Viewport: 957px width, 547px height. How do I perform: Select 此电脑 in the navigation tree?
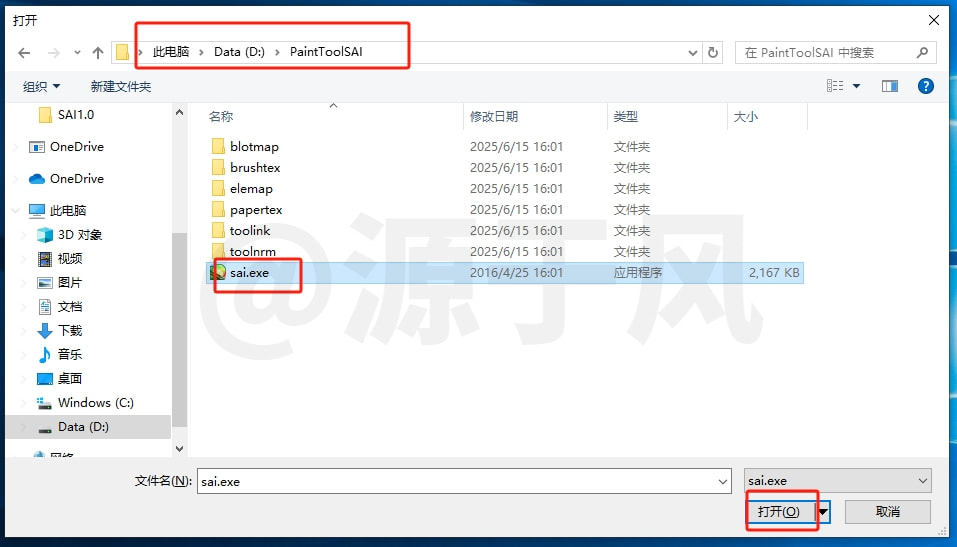68,211
